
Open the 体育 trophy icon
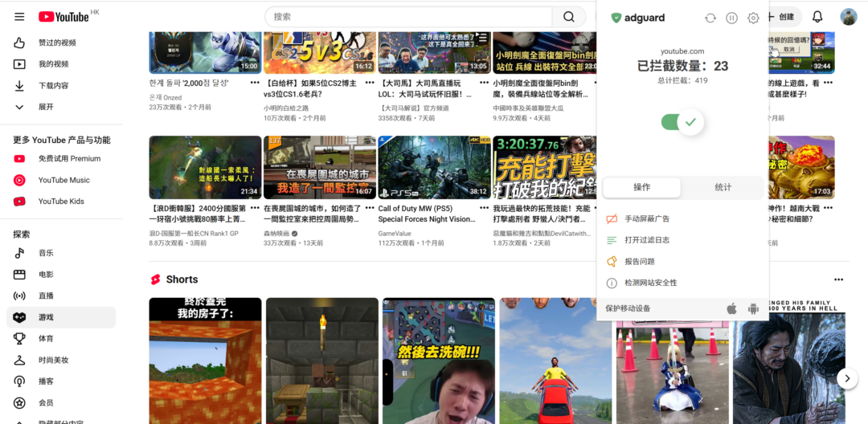pyautogui.click(x=19, y=338)
